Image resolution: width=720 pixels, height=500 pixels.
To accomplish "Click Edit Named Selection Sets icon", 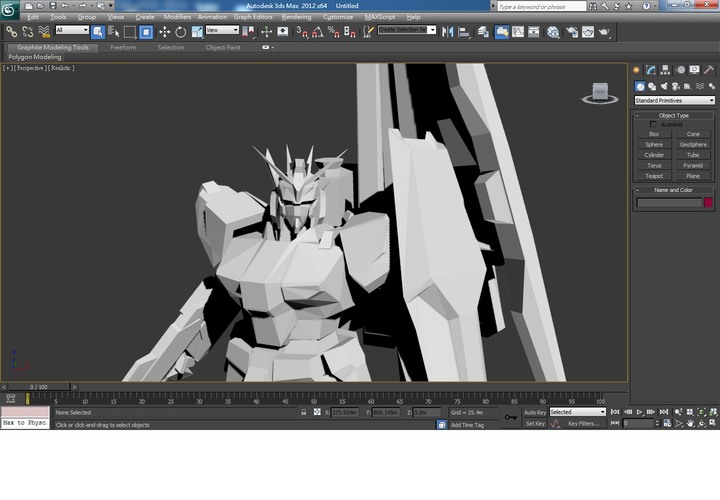I will point(368,32).
